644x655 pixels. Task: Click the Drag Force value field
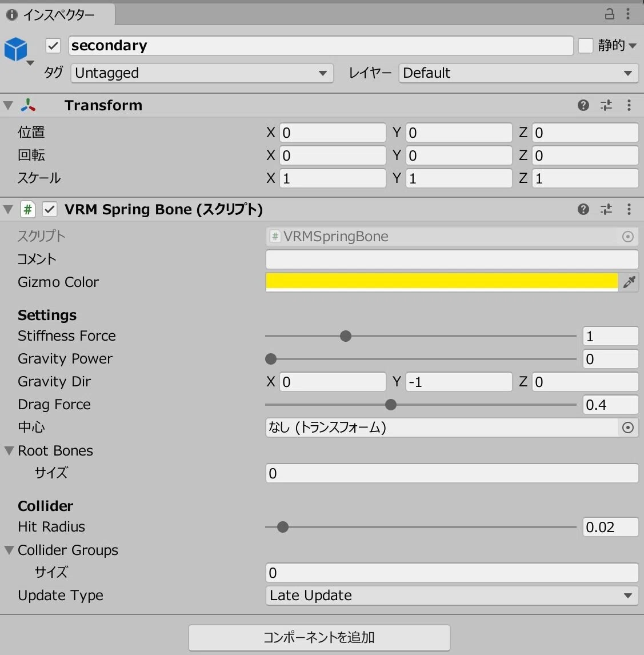click(611, 405)
